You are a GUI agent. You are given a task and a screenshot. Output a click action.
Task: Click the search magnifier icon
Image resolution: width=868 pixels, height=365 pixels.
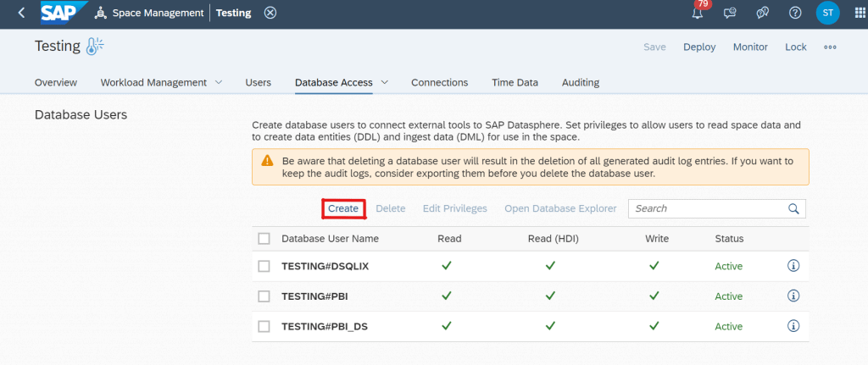point(793,208)
